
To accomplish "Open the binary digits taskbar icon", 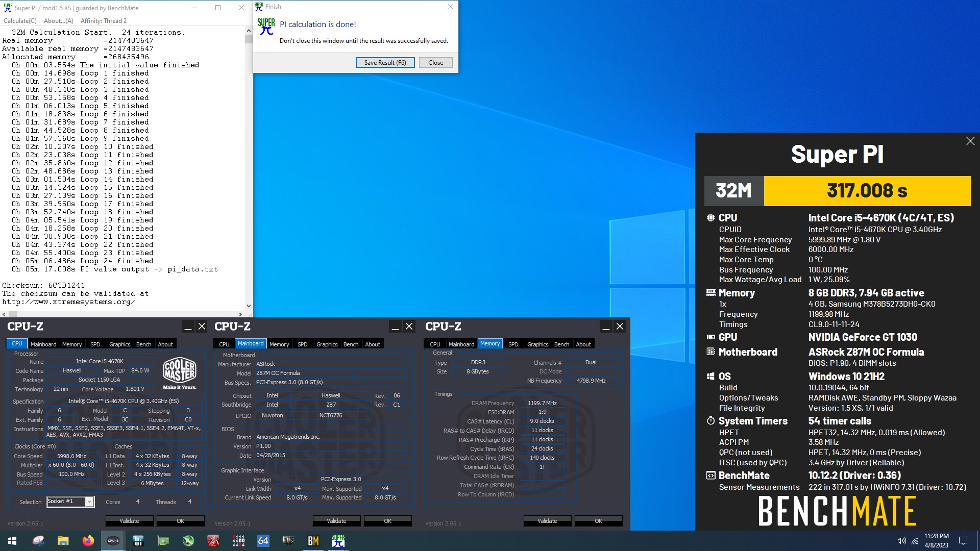I will click(x=238, y=541).
